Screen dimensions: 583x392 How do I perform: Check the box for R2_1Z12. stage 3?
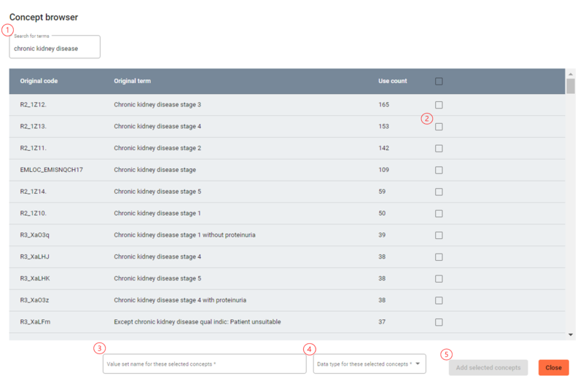click(x=439, y=105)
